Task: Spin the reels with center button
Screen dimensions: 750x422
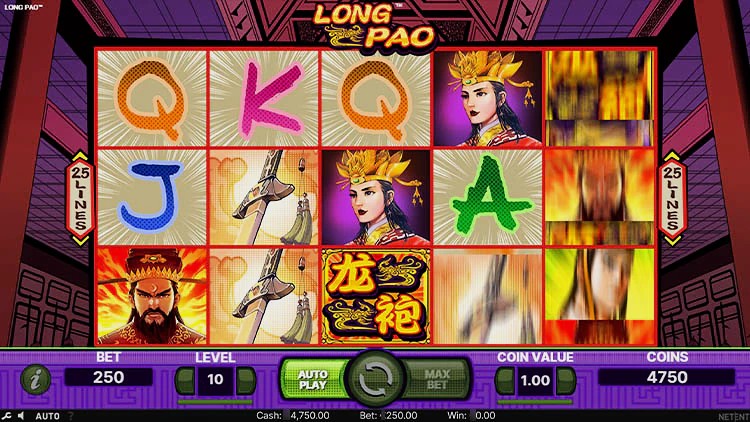Action: [x=375, y=379]
